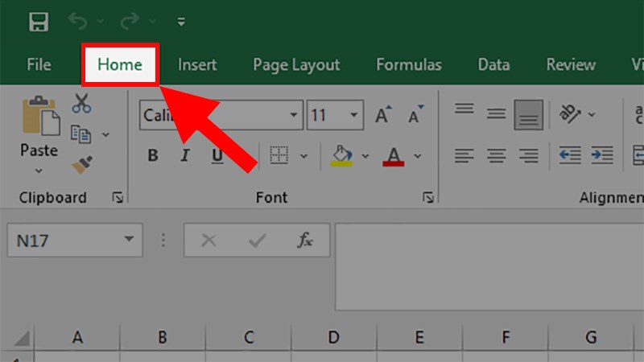Image resolution: width=644 pixels, height=362 pixels.
Task: Click the formula bar Cancel X
Action: pyautogui.click(x=208, y=241)
